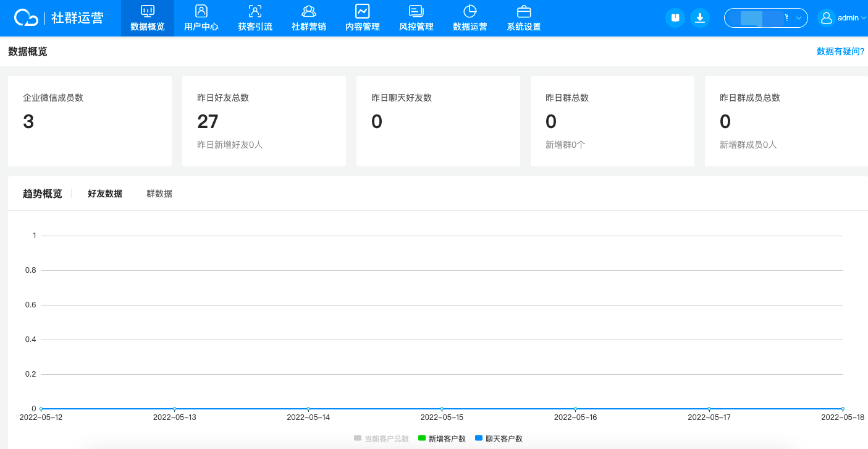Click the download icon button
Image resolution: width=868 pixels, height=449 pixels.
pyautogui.click(x=700, y=18)
